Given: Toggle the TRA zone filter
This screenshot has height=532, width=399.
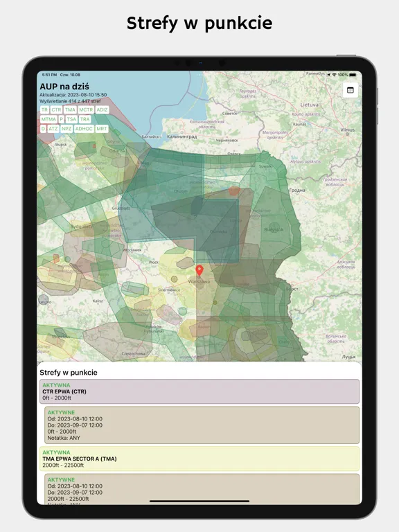Looking at the screenshot, I should pyautogui.click(x=85, y=119).
